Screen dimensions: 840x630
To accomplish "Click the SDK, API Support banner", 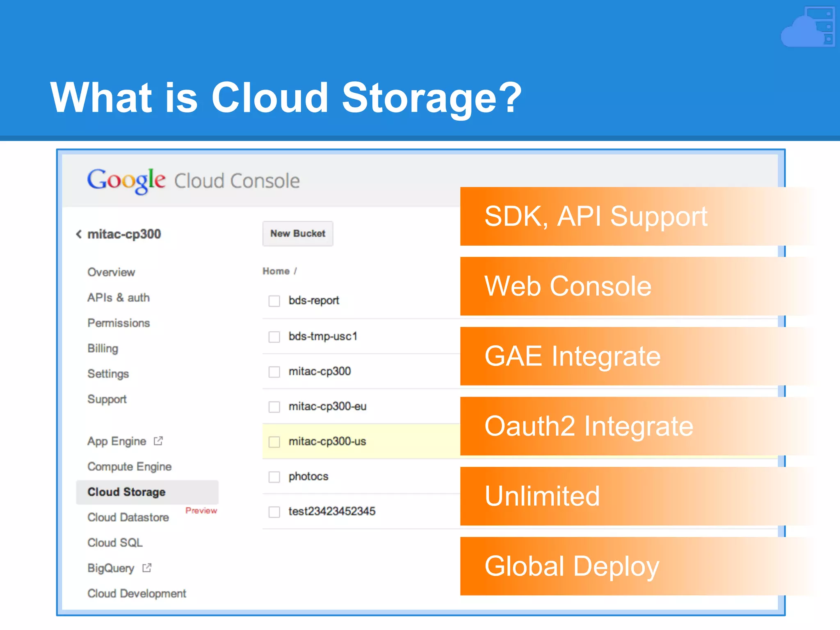I will (x=638, y=217).
